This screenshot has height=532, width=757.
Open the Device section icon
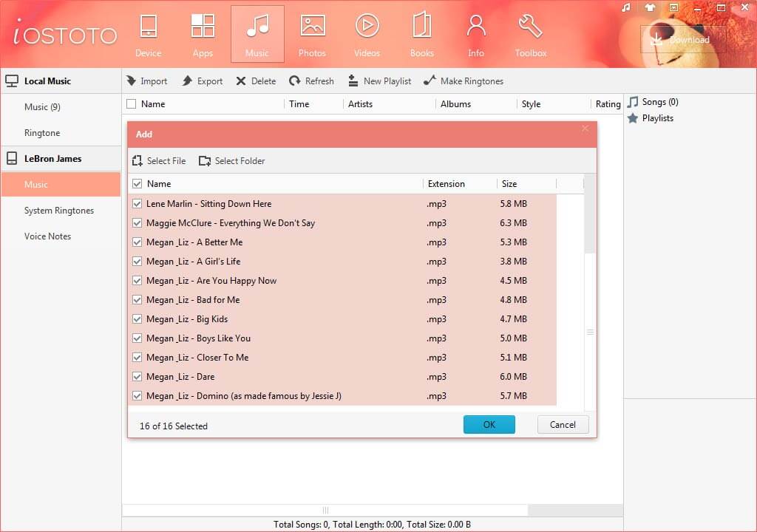148,34
